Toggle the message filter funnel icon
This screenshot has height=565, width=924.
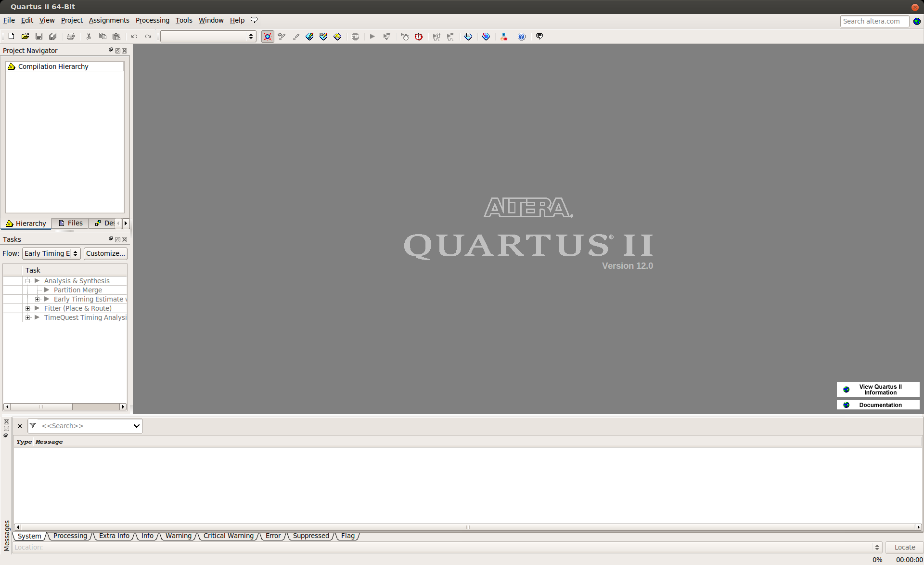click(33, 426)
